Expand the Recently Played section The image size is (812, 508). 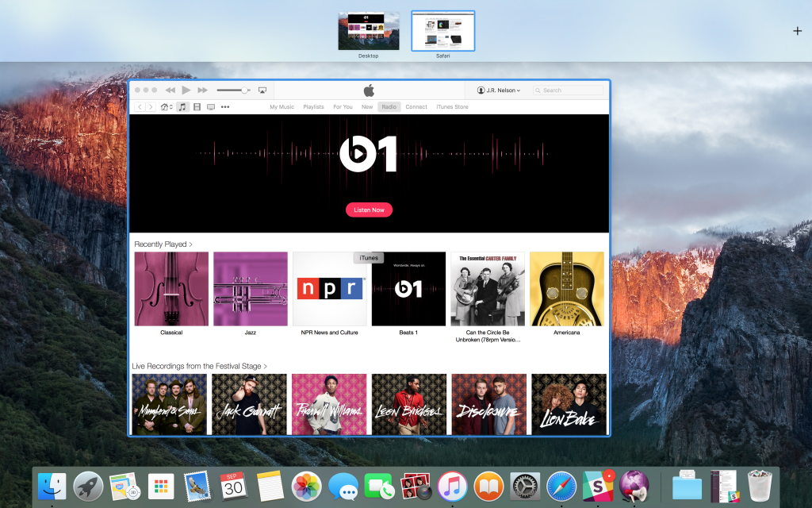163,244
